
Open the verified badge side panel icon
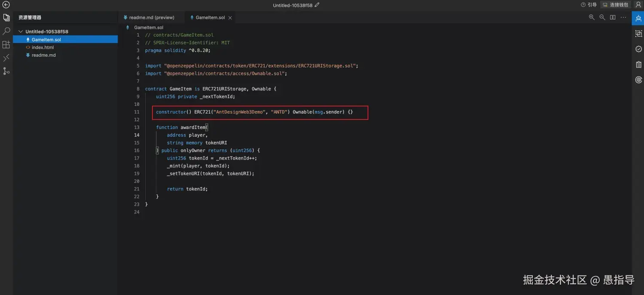click(x=638, y=49)
